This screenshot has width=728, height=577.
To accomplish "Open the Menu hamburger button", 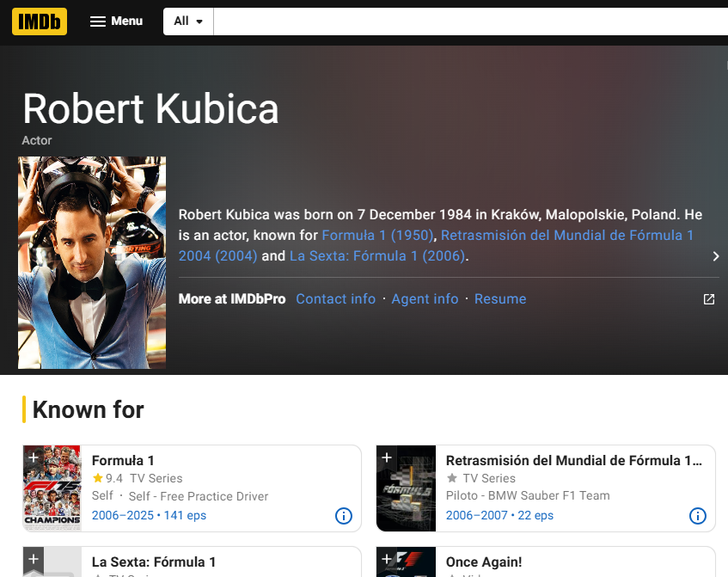I will 116,21.
